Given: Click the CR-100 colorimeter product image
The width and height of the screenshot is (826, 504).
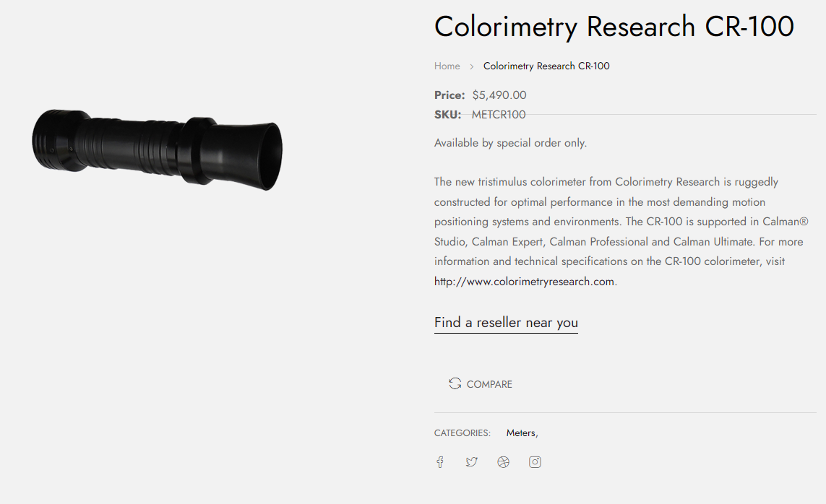Looking at the screenshot, I should 157,149.
